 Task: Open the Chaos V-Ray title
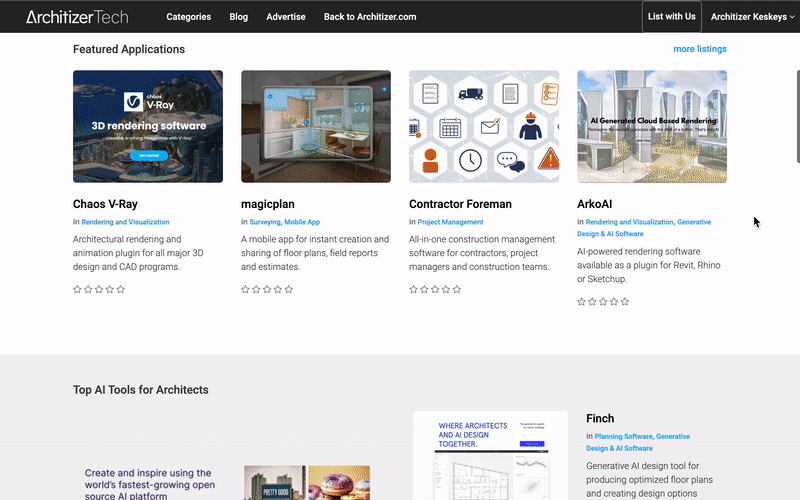coord(105,204)
